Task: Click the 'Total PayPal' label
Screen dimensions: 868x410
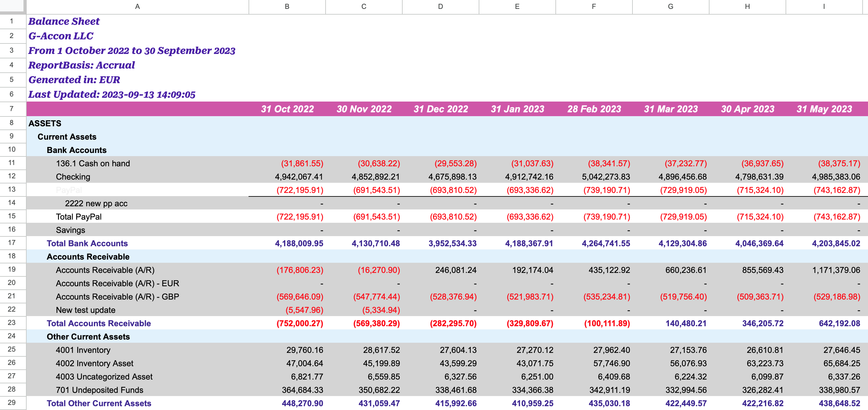Action: click(x=79, y=217)
